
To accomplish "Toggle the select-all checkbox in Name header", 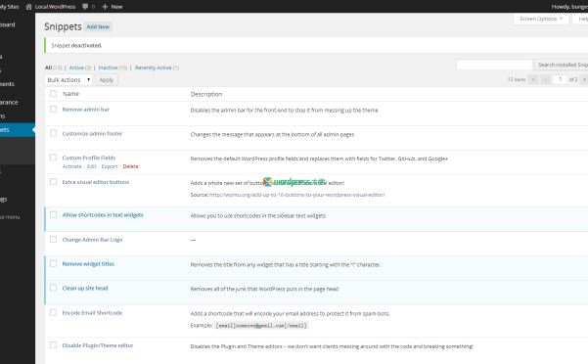I will tap(53, 94).
